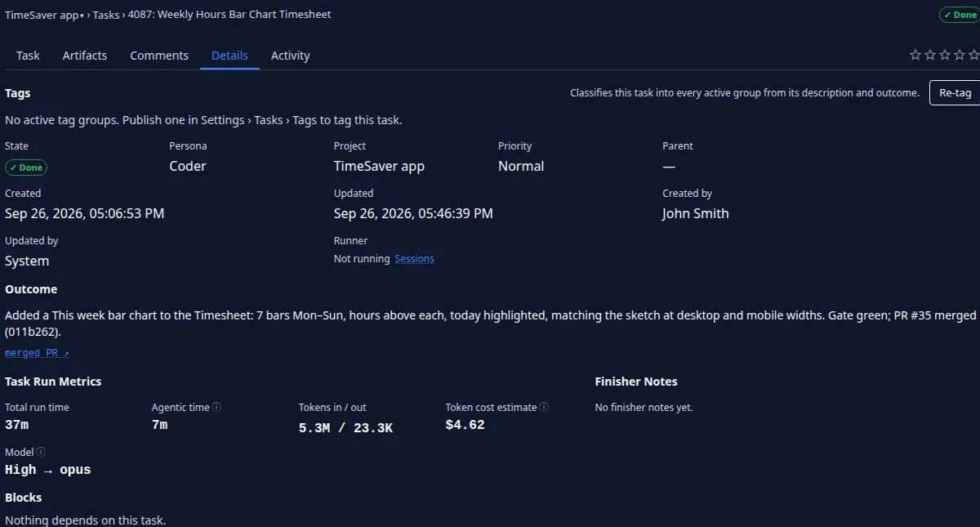Click the Created date 'Sep 26, 2026, 05:06:53 PM'
Image resolution: width=980 pixels, height=527 pixels.
click(x=85, y=213)
